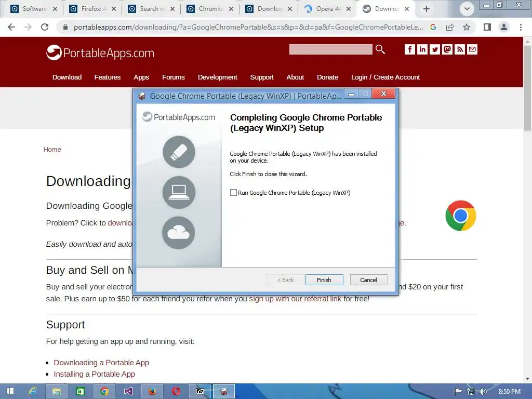Screen dimensions: 532x399
Task: Click the volume speaker tray icon
Action: click(483, 392)
